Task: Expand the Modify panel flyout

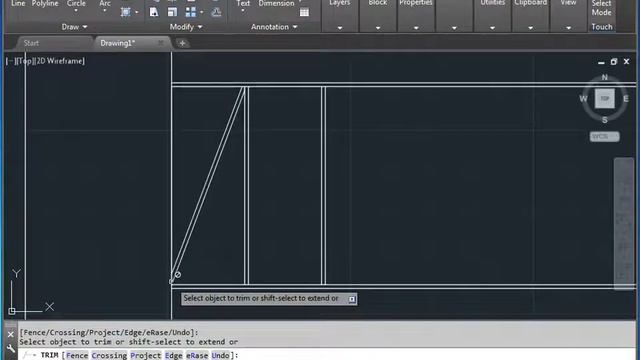Action: point(186,27)
